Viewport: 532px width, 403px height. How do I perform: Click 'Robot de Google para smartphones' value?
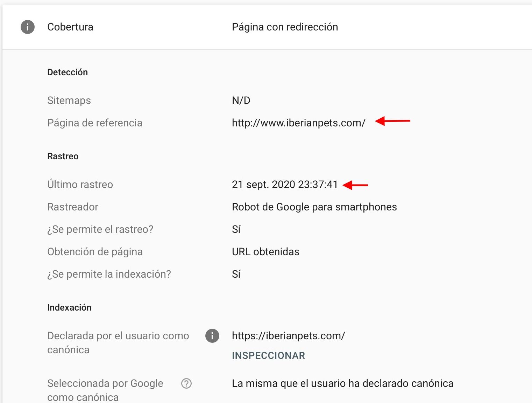point(314,207)
